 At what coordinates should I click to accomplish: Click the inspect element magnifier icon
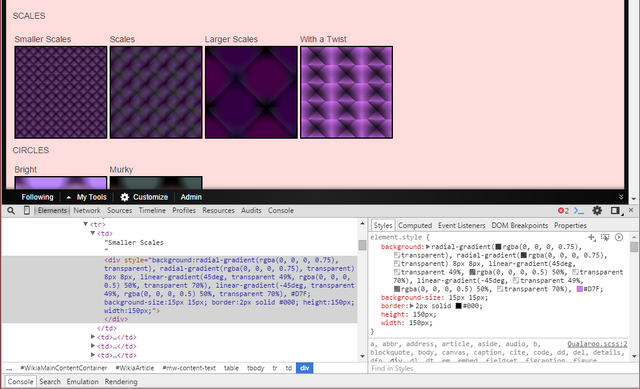pyautogui.click(x=11, y=211)
